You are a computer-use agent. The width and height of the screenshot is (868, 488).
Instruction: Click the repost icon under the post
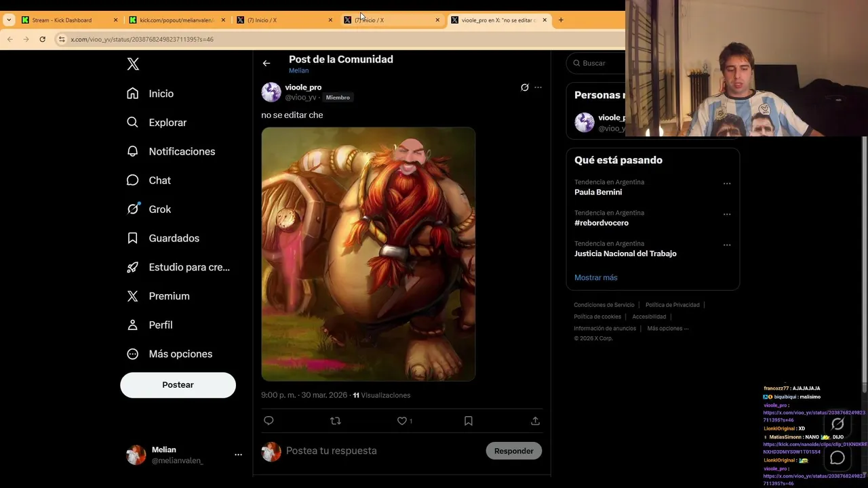(335, 421)
